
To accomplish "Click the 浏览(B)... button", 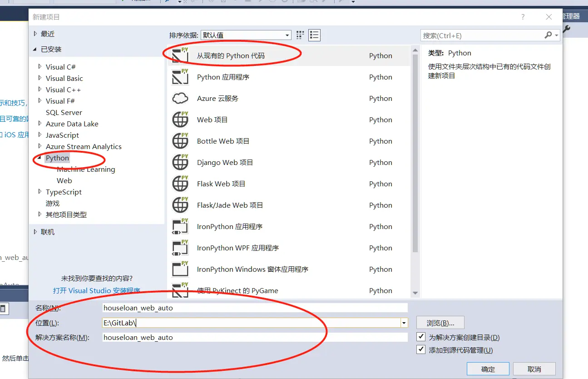I will click(x=440, y=323).
